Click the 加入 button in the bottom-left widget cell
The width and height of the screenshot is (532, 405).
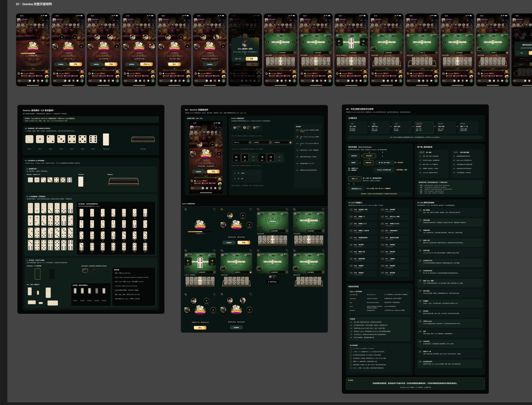(x=200, y=328)
